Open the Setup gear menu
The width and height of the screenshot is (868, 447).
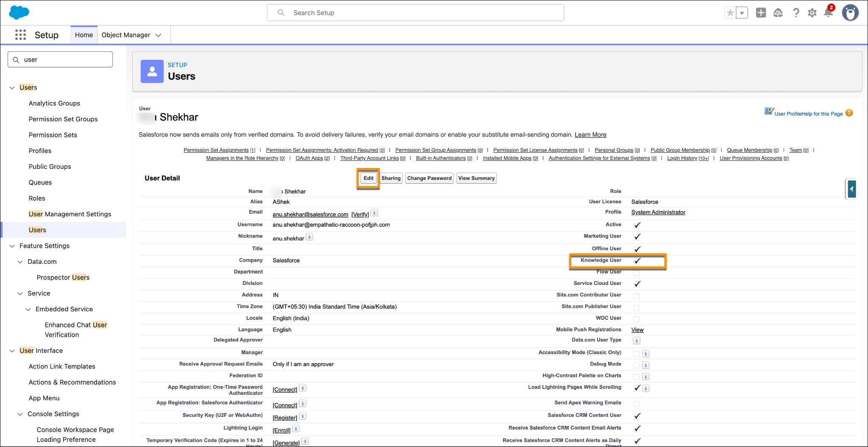point(812,13)
